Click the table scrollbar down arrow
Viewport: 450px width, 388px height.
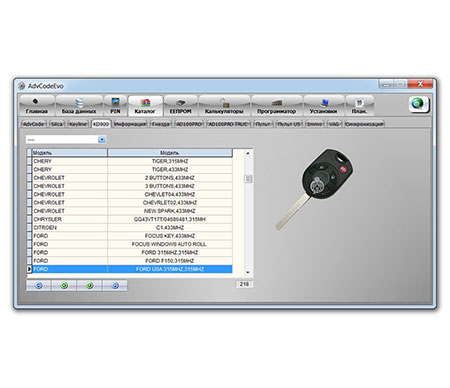248,273
